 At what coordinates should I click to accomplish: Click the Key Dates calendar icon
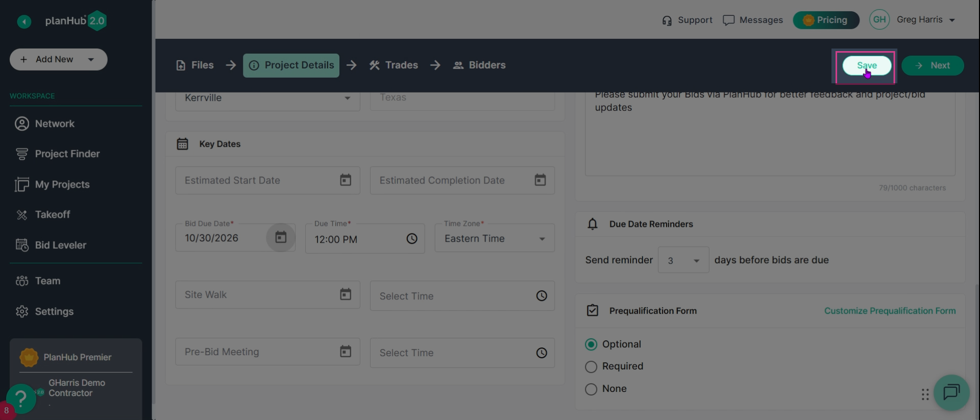(x=182, y=144)
